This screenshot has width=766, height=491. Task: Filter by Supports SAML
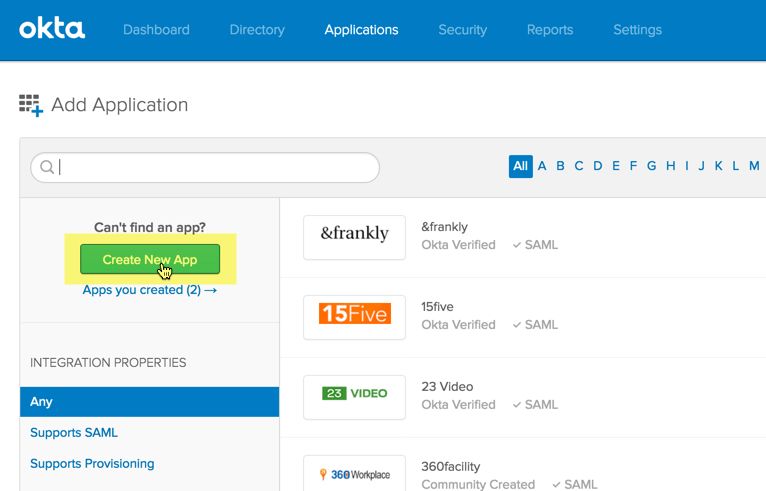pyautogui.click(x=74, y=433)
